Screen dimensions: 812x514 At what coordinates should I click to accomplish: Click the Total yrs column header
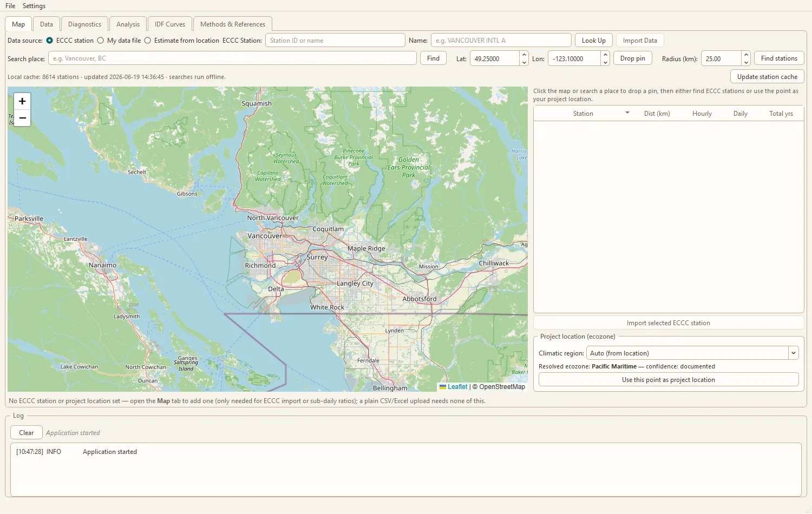781,114
